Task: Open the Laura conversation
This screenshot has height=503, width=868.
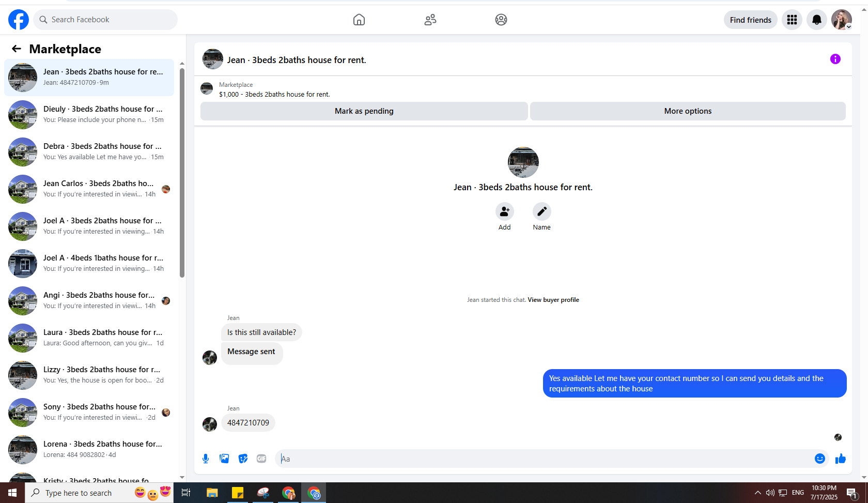Action: pos(89,338)
